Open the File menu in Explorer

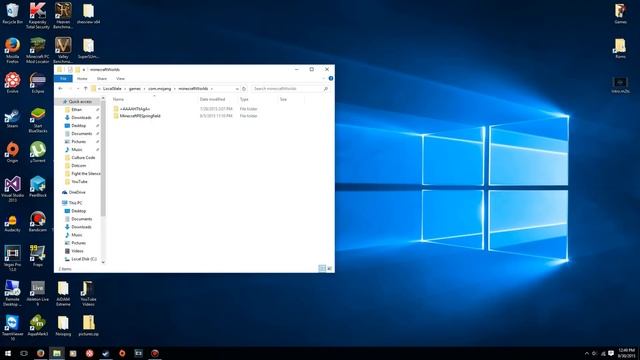pyautogui.click(x=63, y=78)
